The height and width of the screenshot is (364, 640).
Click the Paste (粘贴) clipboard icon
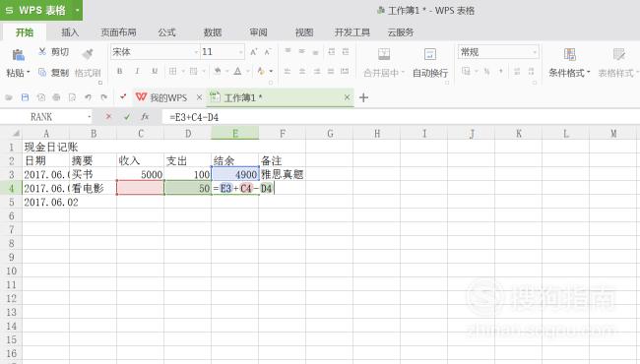pos(18,55)
